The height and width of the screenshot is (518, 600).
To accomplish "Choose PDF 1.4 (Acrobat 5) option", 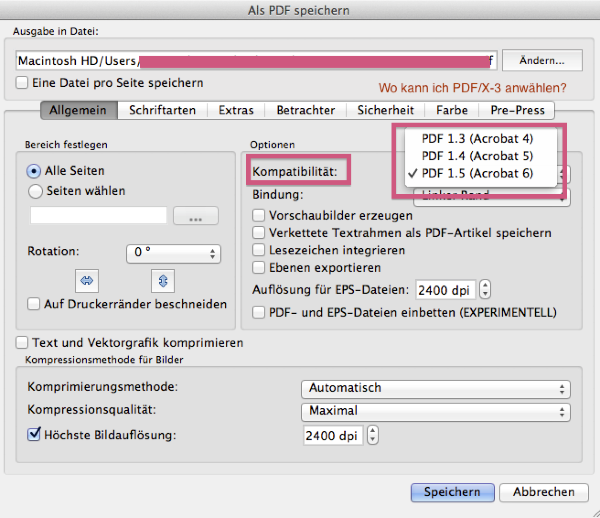I will 477,156.
